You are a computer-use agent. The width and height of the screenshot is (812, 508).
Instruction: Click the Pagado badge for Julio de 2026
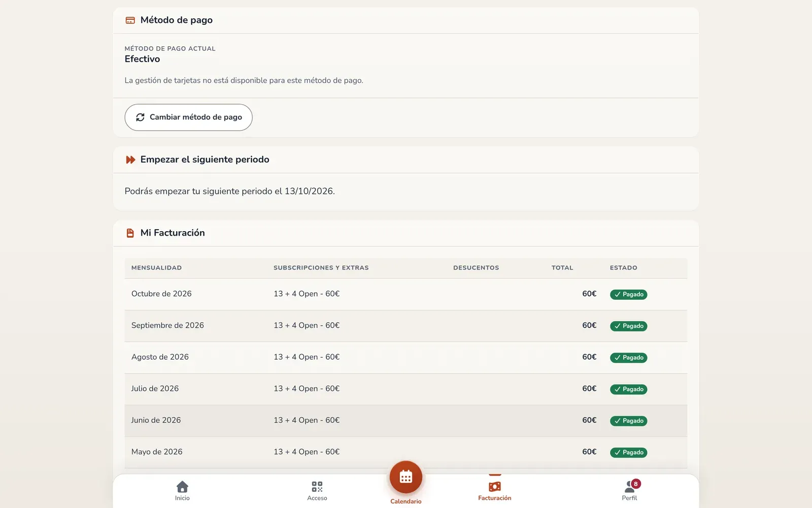(x=629, y=389)
